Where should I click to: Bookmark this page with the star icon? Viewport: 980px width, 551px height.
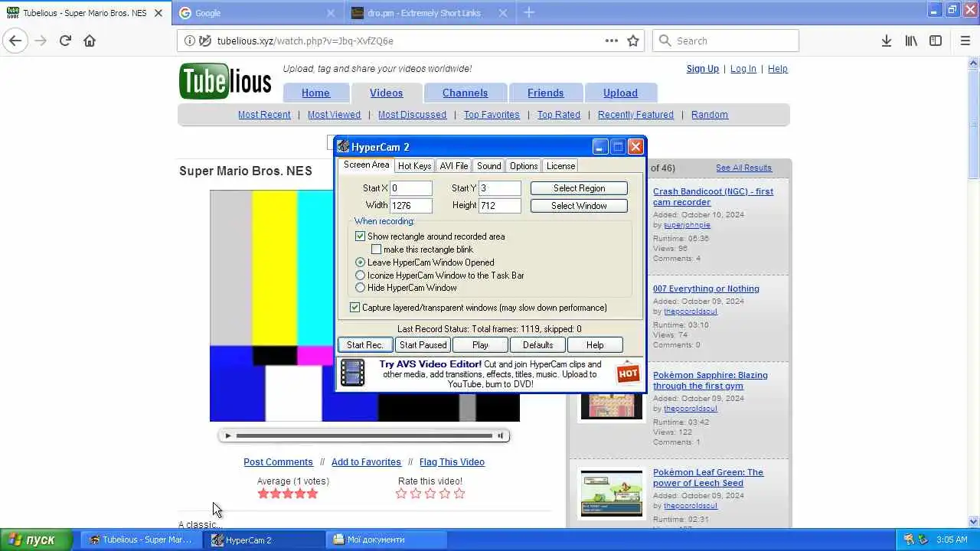tap(633, 41)
